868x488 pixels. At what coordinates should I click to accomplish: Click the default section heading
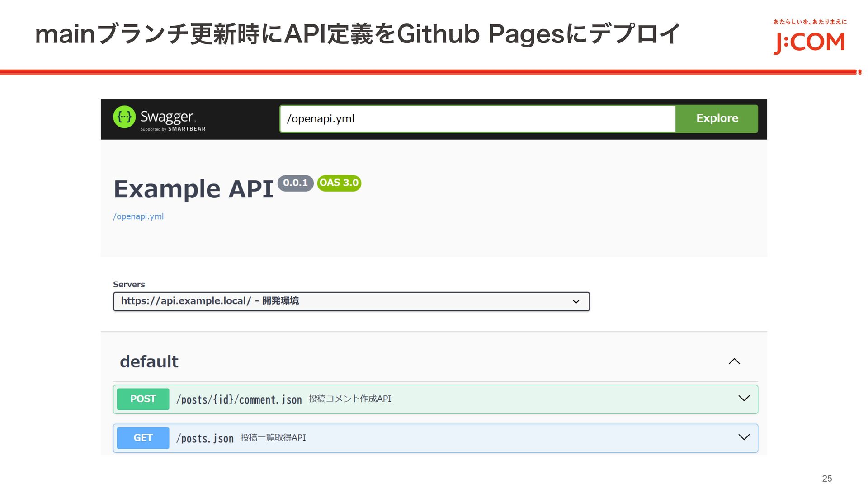coord(149,361)
